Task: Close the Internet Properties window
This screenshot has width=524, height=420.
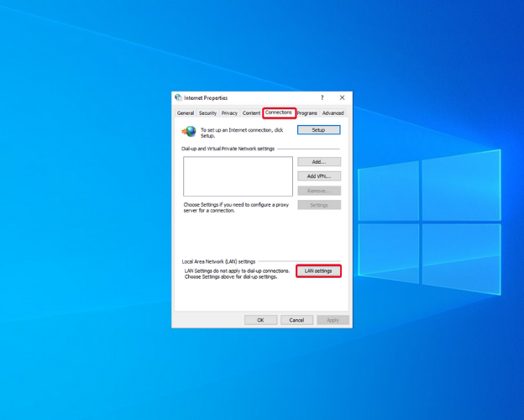Action: (343, 97)
